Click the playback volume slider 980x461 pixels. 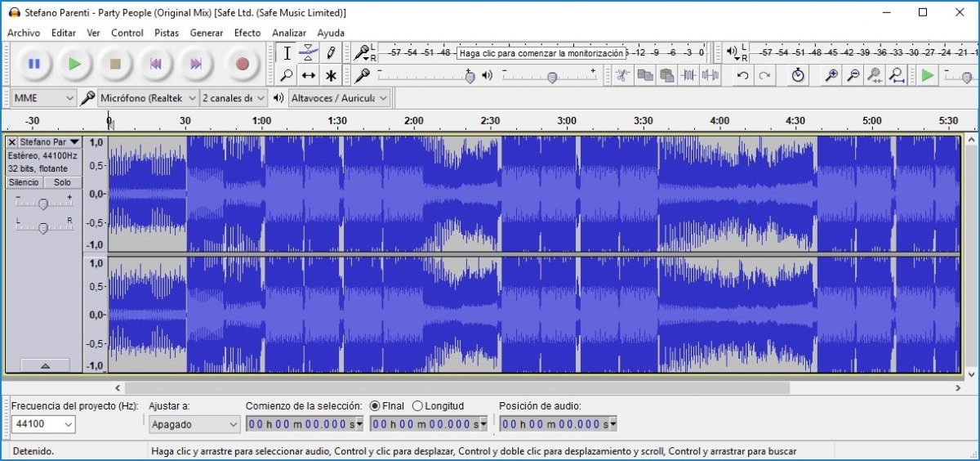[x=550, y=76]
